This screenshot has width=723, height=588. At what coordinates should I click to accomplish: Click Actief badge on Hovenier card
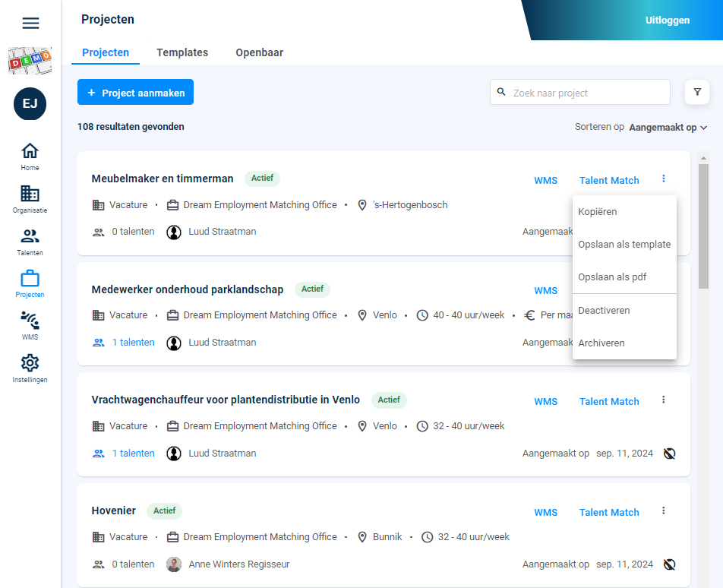[x=164, y=511]
